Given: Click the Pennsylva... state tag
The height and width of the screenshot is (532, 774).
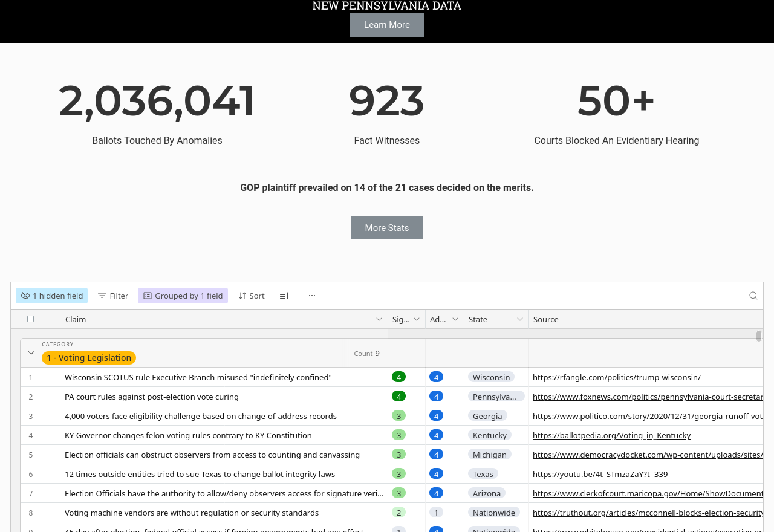Looking at the screenshot, I should [496, 397].
